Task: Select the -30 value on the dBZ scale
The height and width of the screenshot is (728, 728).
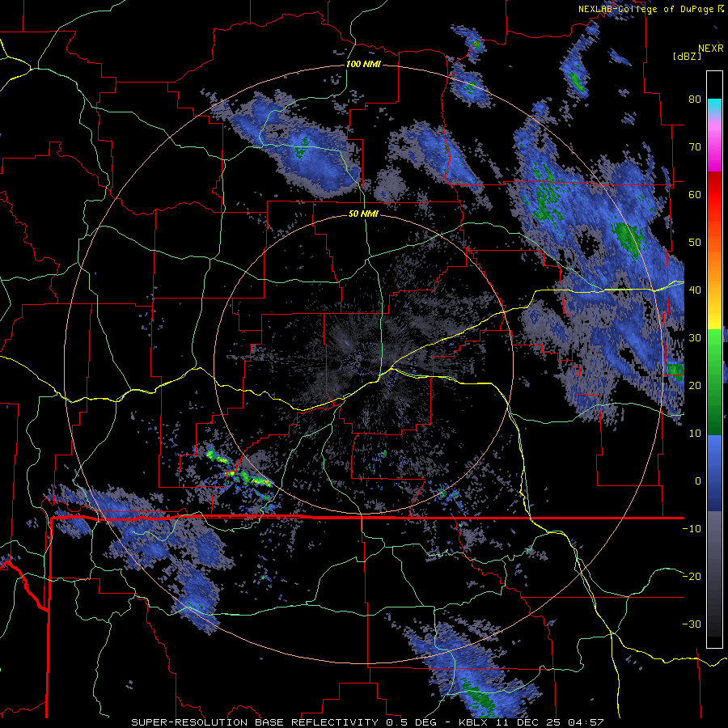Action: [692, 624]
